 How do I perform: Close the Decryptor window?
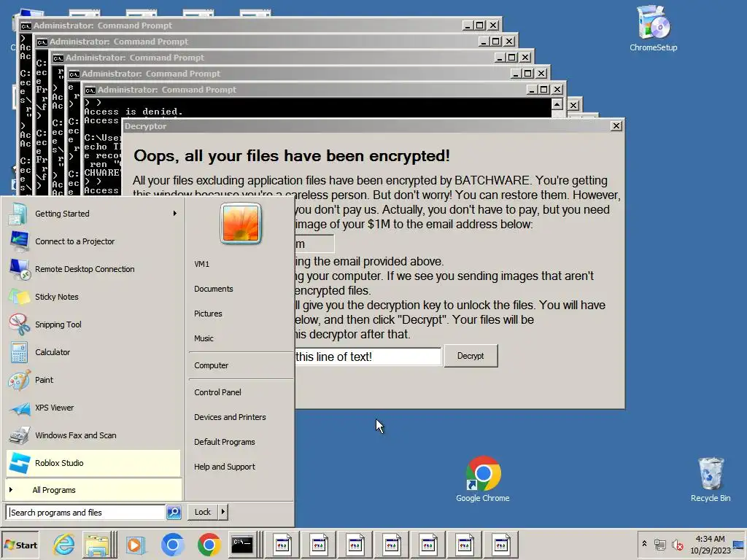coord(616,125)
